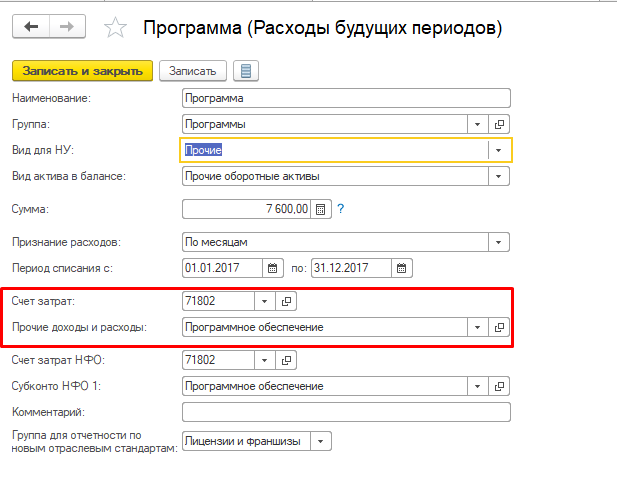Click into the Наименование text field
The image size is (617, 498).
coord(345,98)
